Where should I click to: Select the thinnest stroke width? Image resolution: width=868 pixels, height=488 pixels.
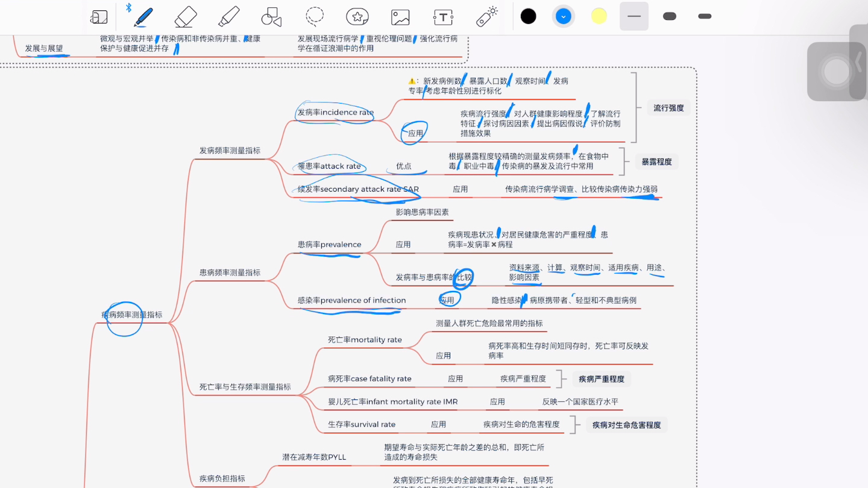click(x=634, y=16)
